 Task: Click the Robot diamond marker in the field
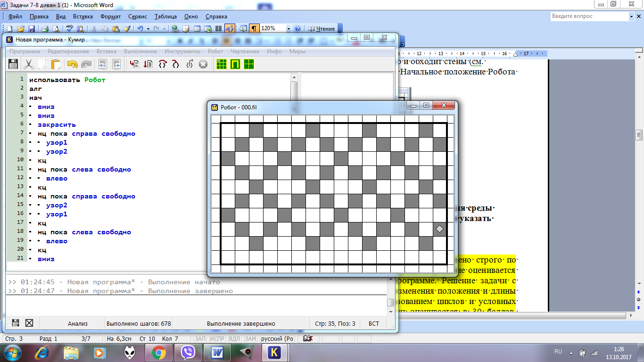coord(439,229)
